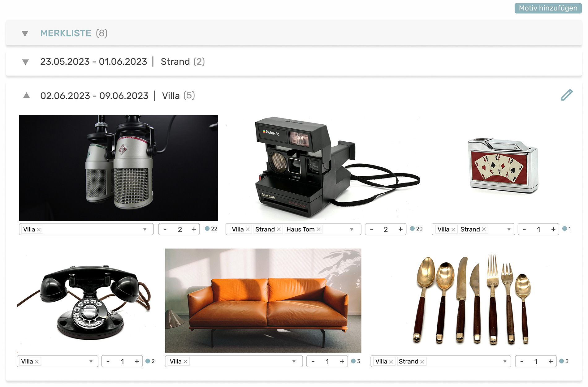The width and height of the screenshot is (588, 387).
Task: Click the MERKLISTE heading
Action: coord(66,33)
